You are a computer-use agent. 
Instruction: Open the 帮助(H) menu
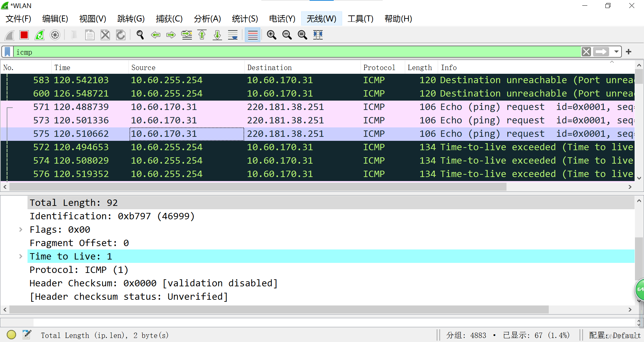click(x=398, y=19)
